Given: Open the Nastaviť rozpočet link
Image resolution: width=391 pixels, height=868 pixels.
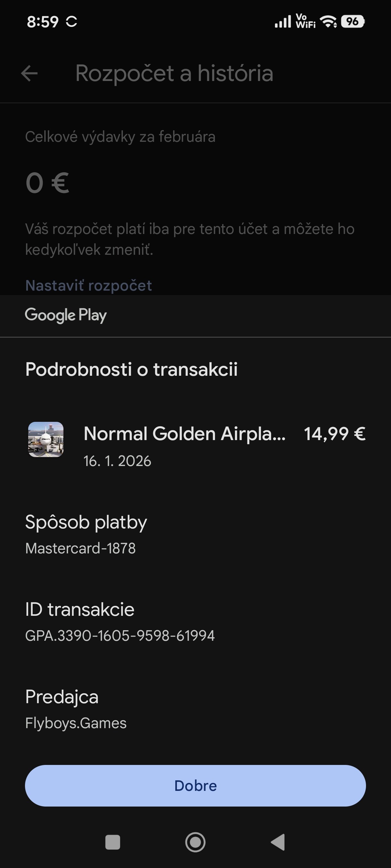Looking at the screenshot, I should pyautogui.click(x=88, y=285).
